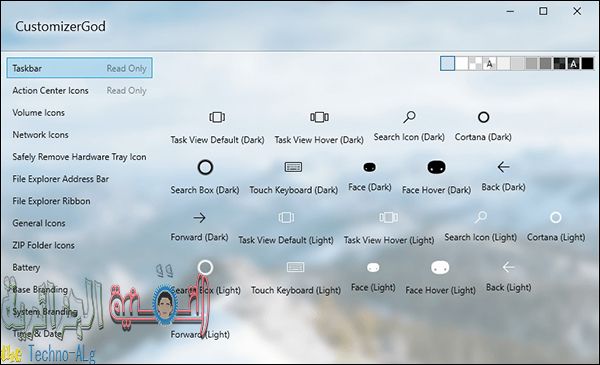600x365 pixels.
Task: Select the Search Box (Light) ring icon
Action: [205, 267]
